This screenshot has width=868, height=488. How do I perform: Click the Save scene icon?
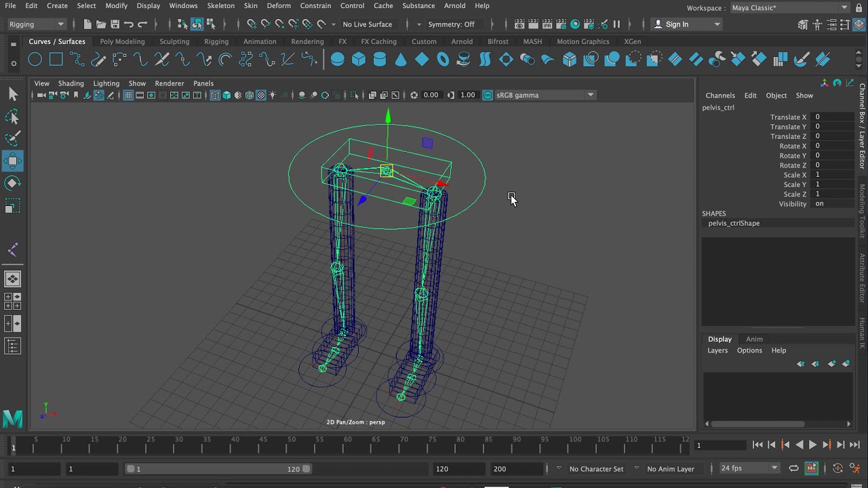[115, 24]
